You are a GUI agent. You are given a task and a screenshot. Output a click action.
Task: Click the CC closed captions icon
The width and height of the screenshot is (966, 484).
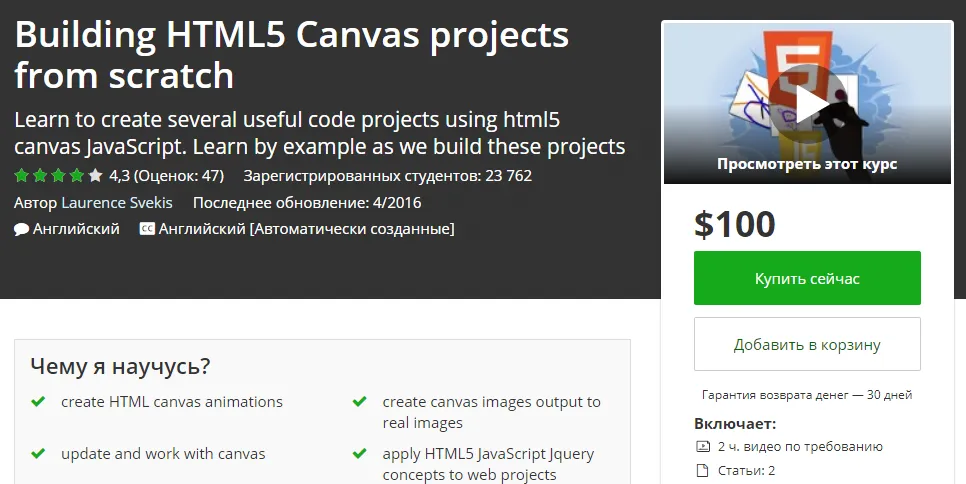pos(146,229)
